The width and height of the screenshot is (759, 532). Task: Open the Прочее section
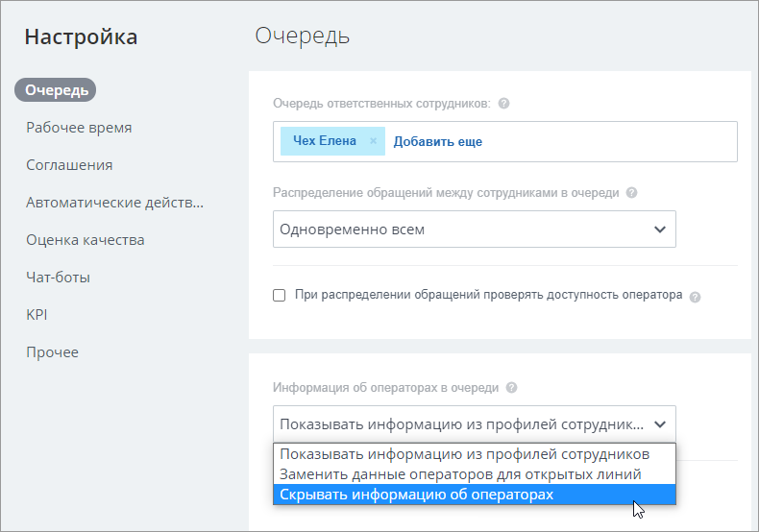coord(52,352)
